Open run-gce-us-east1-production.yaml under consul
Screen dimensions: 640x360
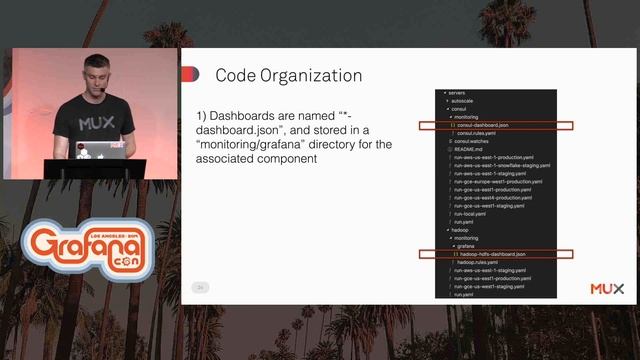click(493, 190)
